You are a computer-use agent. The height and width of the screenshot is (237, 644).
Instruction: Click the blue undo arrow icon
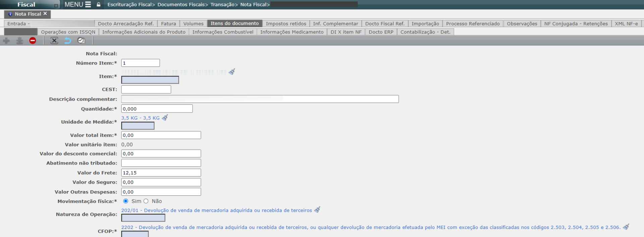[x=68, y=41]
